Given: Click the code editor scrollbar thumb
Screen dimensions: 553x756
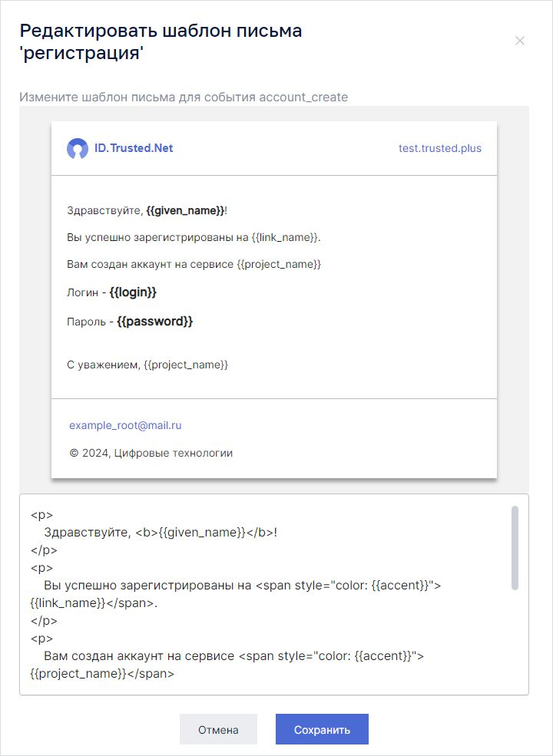Looking at the screenshot, I should (x=515, y=548).
